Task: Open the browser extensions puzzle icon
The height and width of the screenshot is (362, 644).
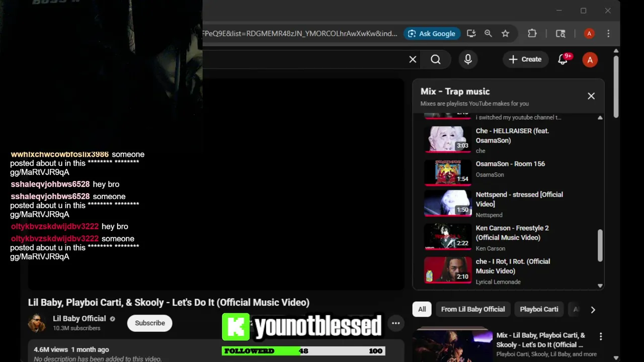Action: [532, 34]
